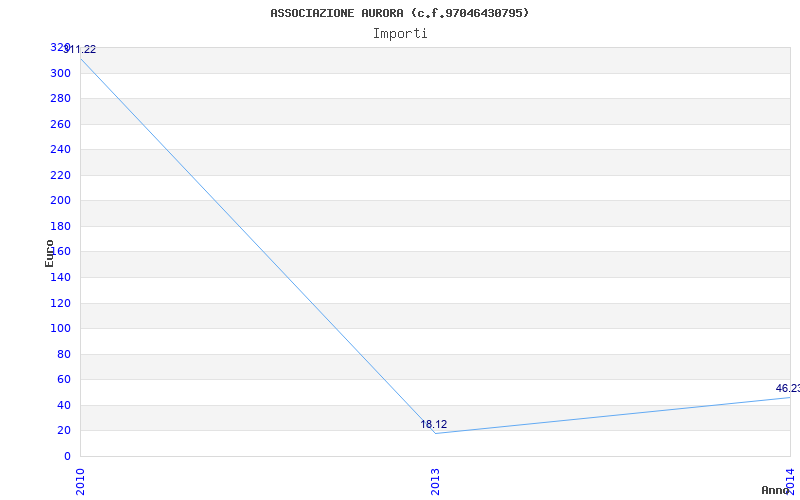Click the y-axis value 260
Viewport: 800px width, 500px height.
60,124
